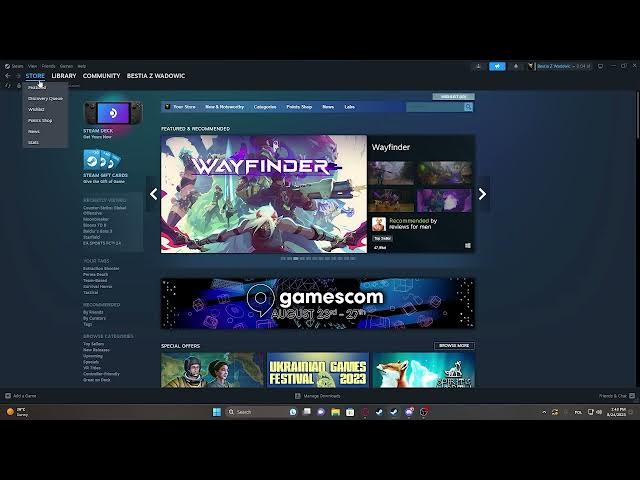Expand Categories in the store bar
The height and width of the screenshot is (480, 640).
click(264, 107)
